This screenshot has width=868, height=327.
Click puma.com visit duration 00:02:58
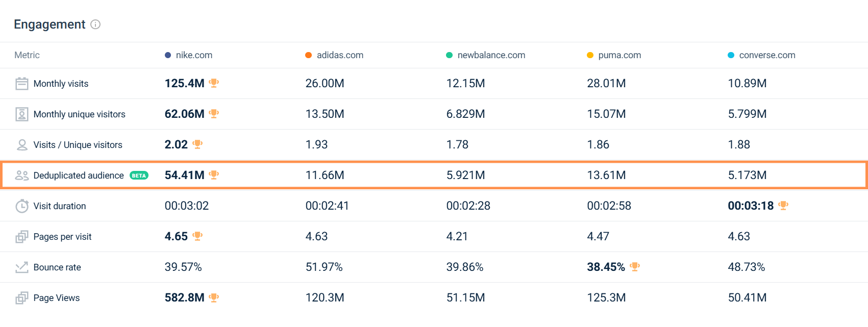[x=609, y=206]
